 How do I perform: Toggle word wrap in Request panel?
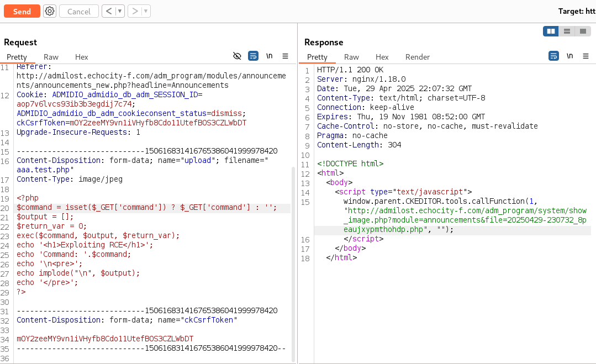click(x=253, y=56)
